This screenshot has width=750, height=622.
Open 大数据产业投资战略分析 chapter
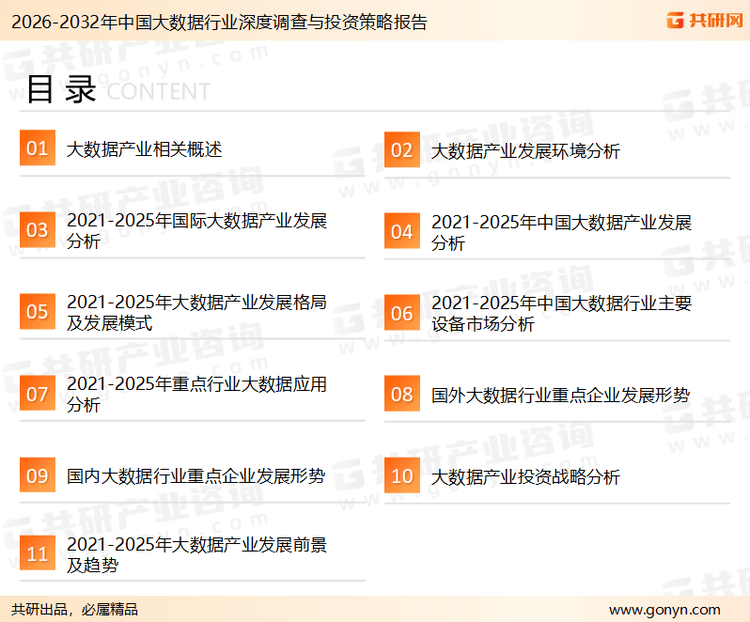tap(525, 477)
